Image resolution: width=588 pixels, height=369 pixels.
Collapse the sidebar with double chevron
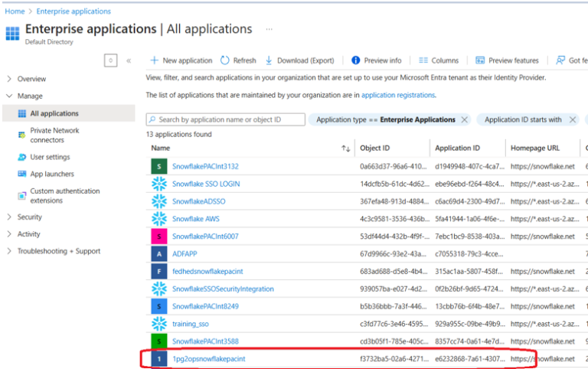129,60
